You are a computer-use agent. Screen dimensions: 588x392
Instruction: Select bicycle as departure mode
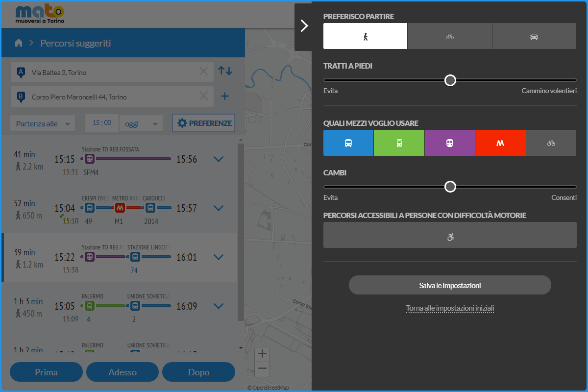(x=449, y=37)
